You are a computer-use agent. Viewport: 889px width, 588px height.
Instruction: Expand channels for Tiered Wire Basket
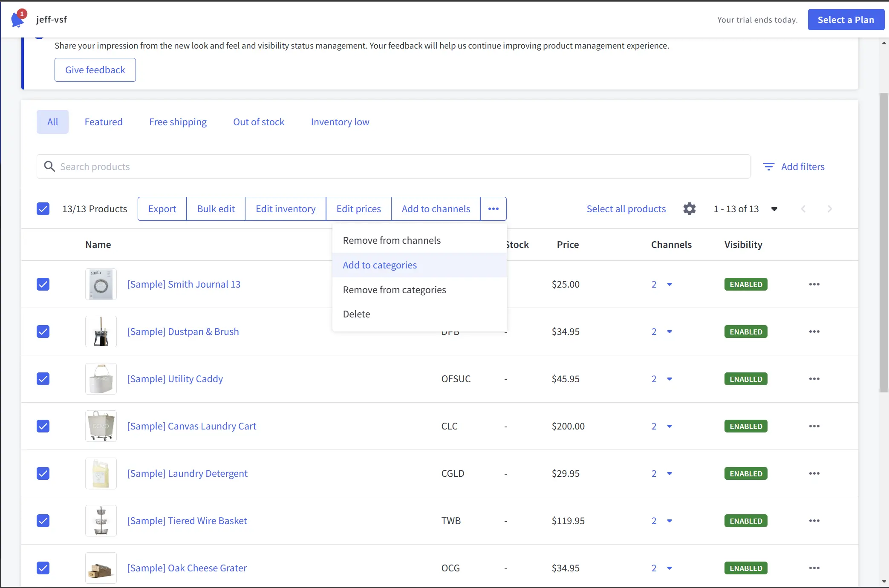point(670,521)
